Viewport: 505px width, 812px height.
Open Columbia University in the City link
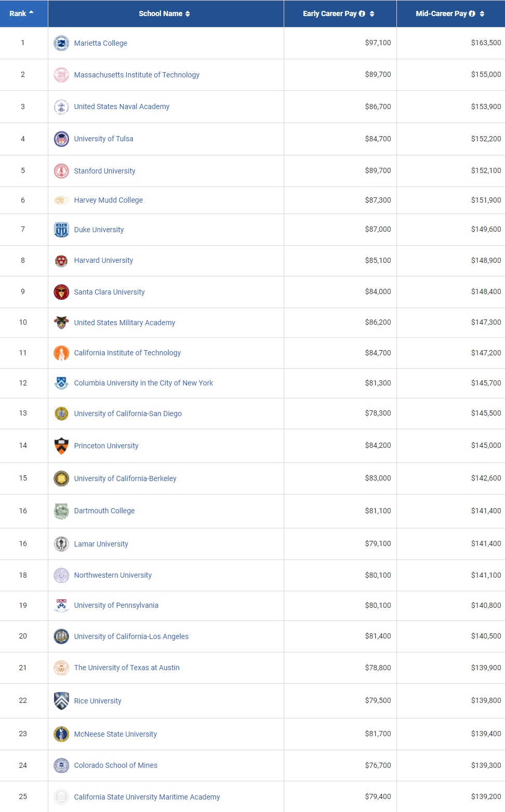[143, 383]
